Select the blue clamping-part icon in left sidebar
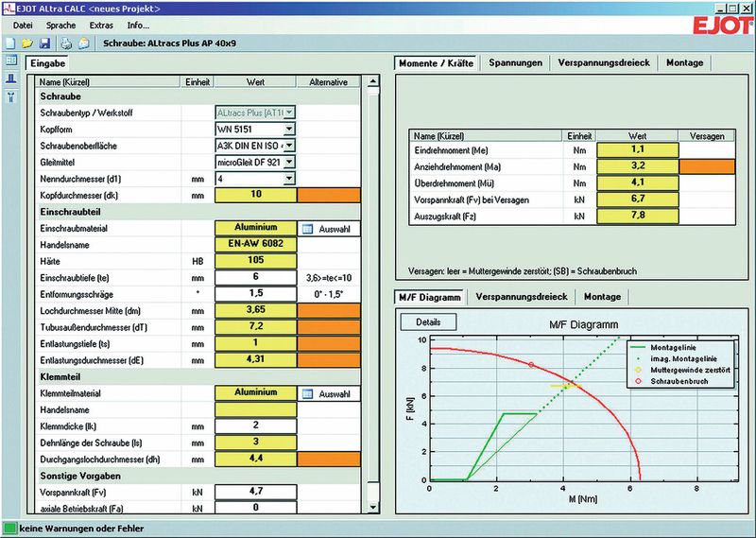This screenshot has height=538, width=756. tap(11, 78)
